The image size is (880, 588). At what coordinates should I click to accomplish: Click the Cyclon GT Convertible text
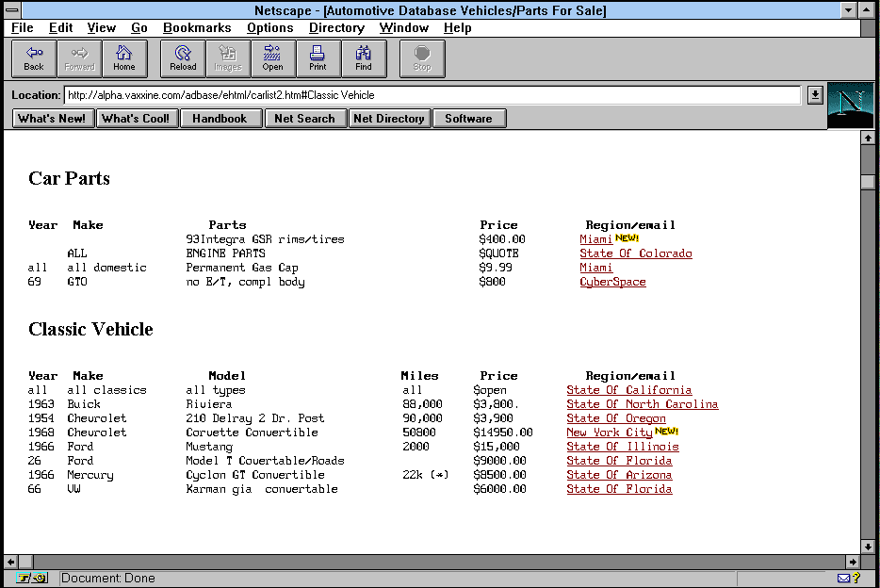(255, 475)
